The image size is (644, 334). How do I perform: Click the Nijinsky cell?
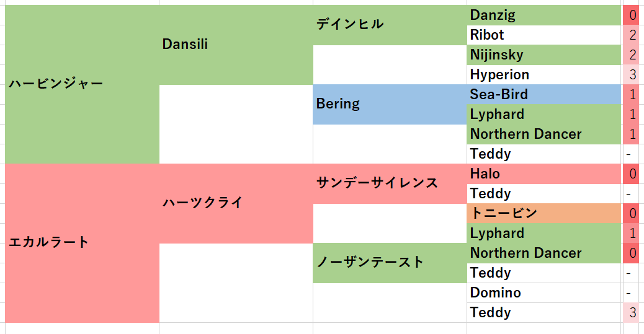[543, 55]
